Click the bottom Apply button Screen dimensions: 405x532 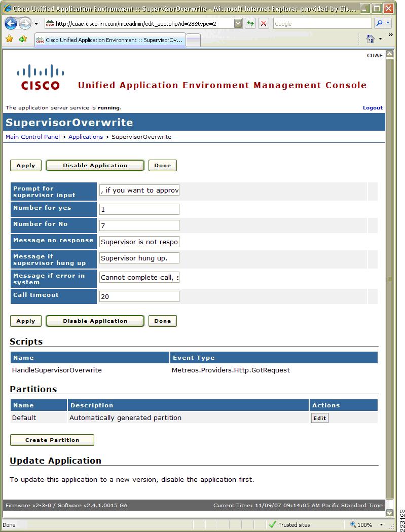26,321
